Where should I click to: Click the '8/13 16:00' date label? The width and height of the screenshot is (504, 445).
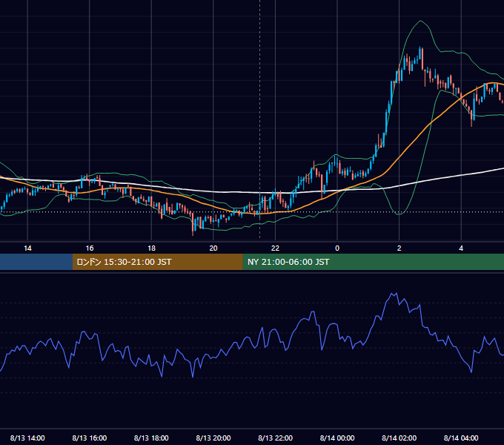90,438
